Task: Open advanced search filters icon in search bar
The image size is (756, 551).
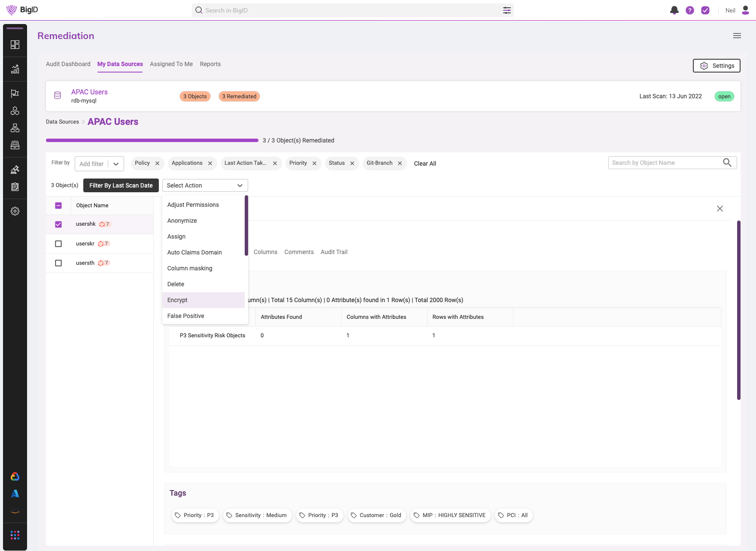Action: point(507,10)
